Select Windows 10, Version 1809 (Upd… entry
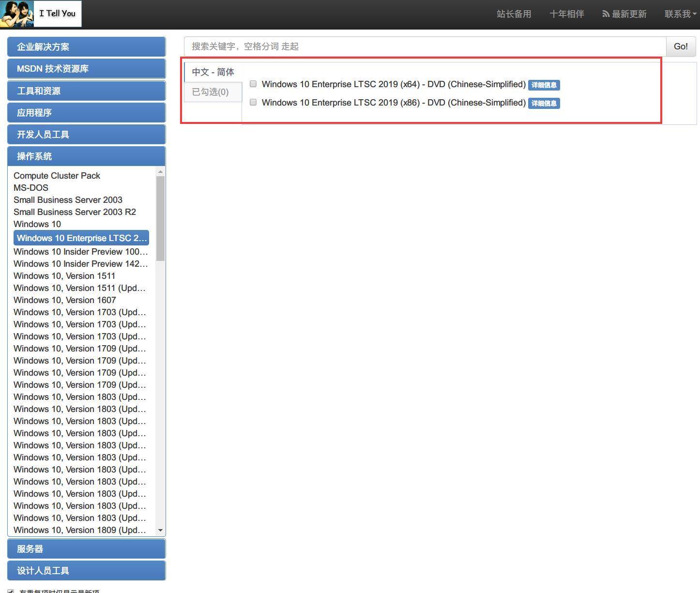This screenshot has height=593, width=700. pos(80,530)
